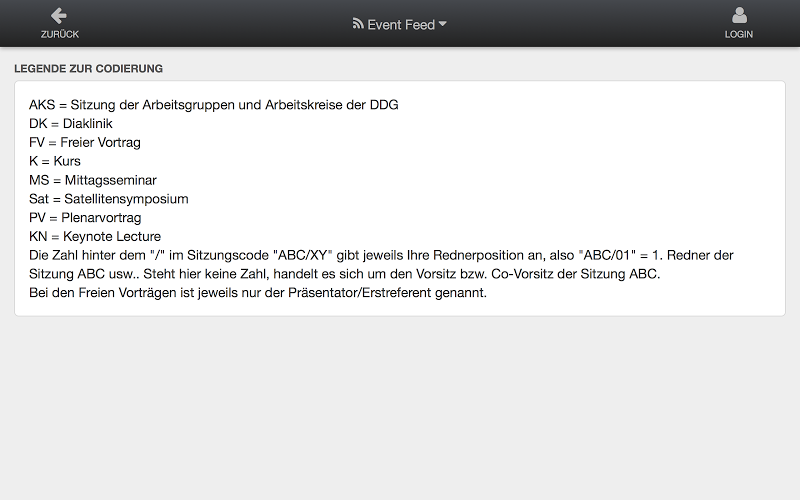Click the KN = Keynote Lecture line
800x500 pixels.
click(x=95, y=237)
